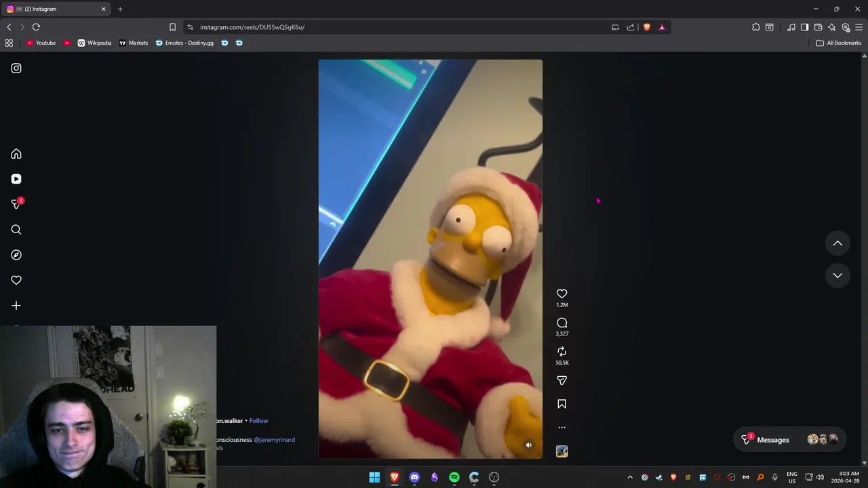Go to Instagram Home feed icon

16,154
